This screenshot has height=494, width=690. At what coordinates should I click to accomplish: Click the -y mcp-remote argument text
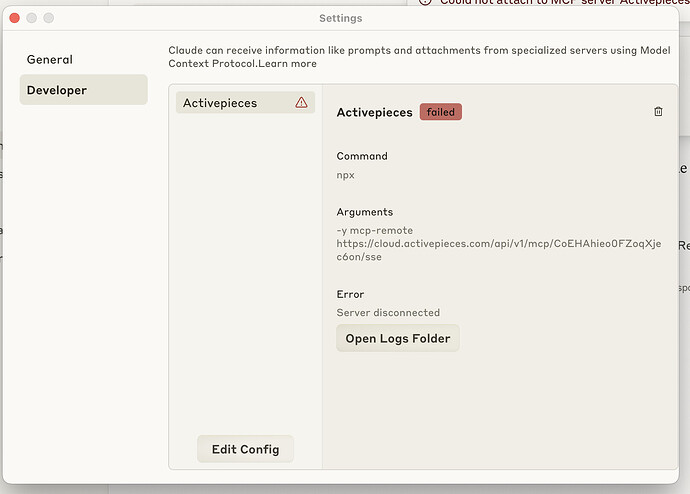click(x=375, y=230)
